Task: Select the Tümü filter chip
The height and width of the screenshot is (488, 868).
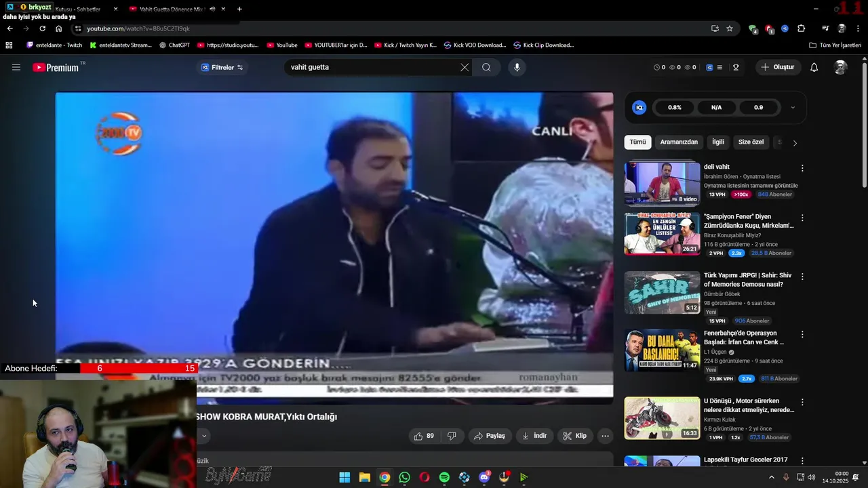Action: point(637,142)
